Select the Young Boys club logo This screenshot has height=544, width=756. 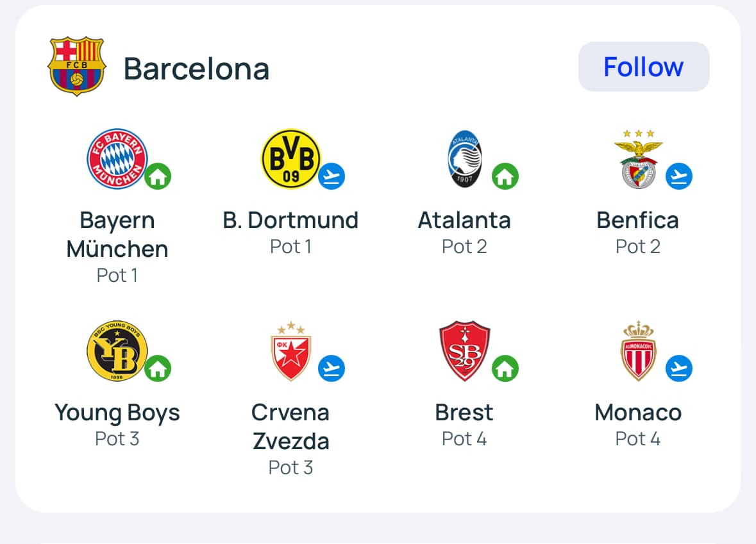(117, 351)
